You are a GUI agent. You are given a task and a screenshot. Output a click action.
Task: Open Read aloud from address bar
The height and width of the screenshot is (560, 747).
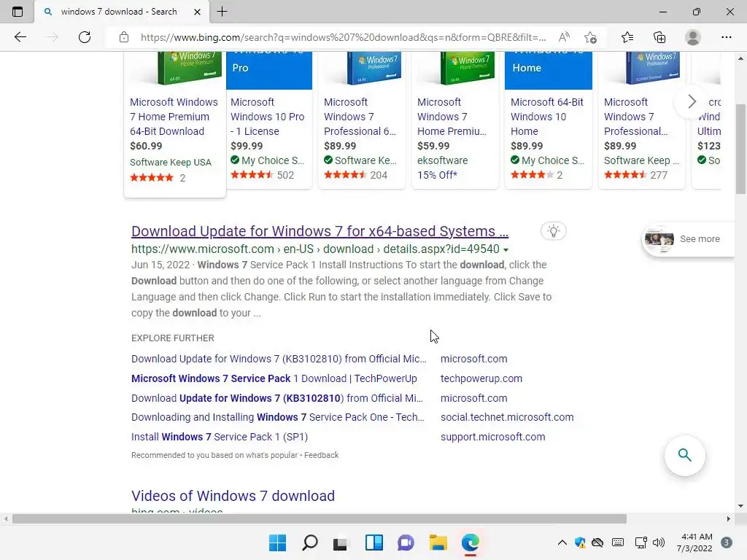coord(564,37)
